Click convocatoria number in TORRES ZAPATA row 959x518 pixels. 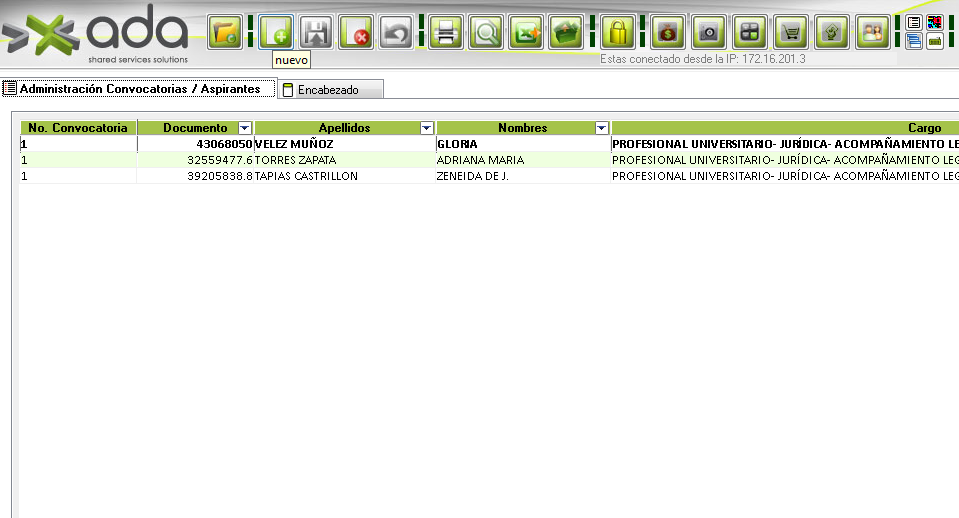point(78,160)
